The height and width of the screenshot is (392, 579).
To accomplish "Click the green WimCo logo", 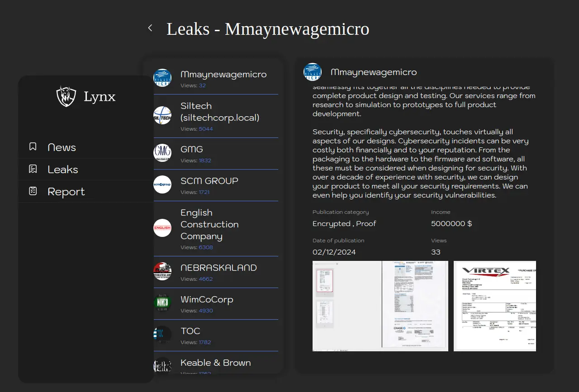I will (162, 303).
